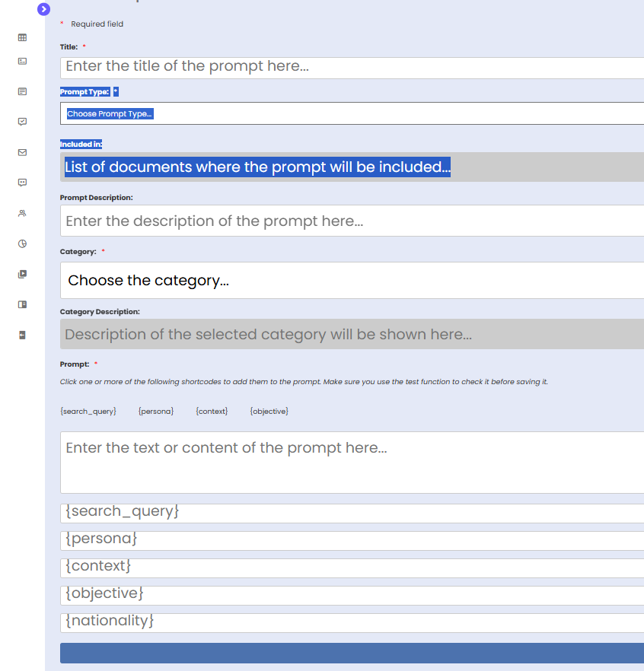Open the table grid sidebar icon
Viewport: 644px width, 671px height.
22,37
